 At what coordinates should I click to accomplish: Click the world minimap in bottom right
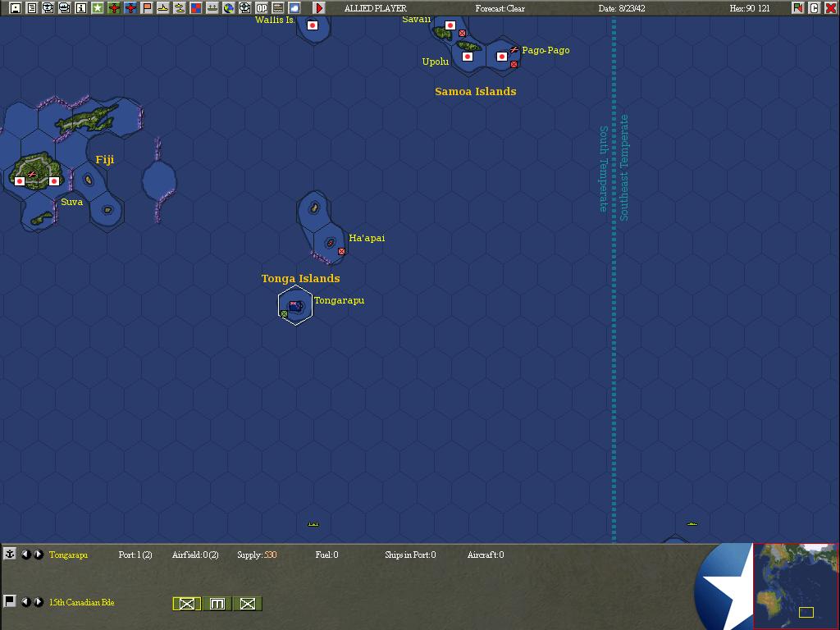[x=796, y=586]
